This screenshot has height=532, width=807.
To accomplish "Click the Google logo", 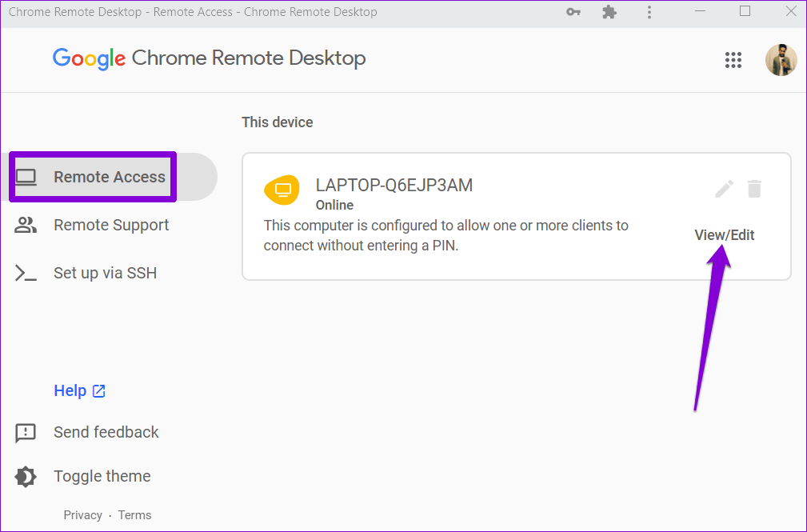I will 89,58.
